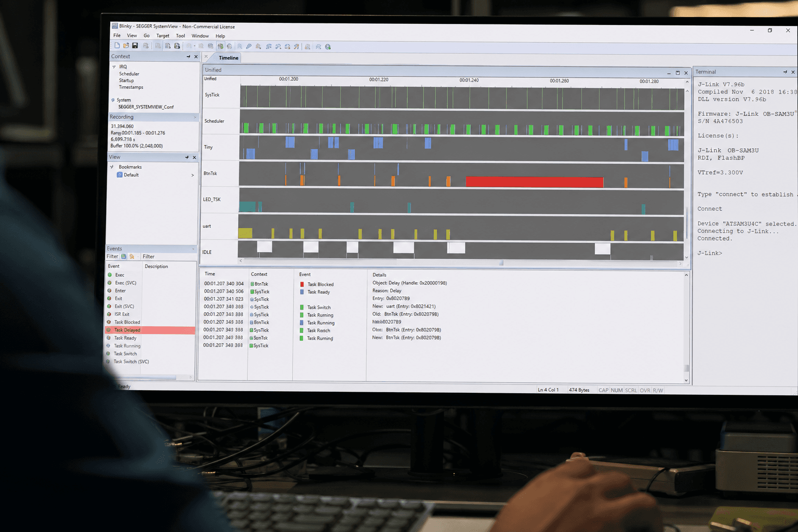This screenshot has height=532, width=798.
Task: Select the 00:01.207 340 304 event row
Action: 442,284
